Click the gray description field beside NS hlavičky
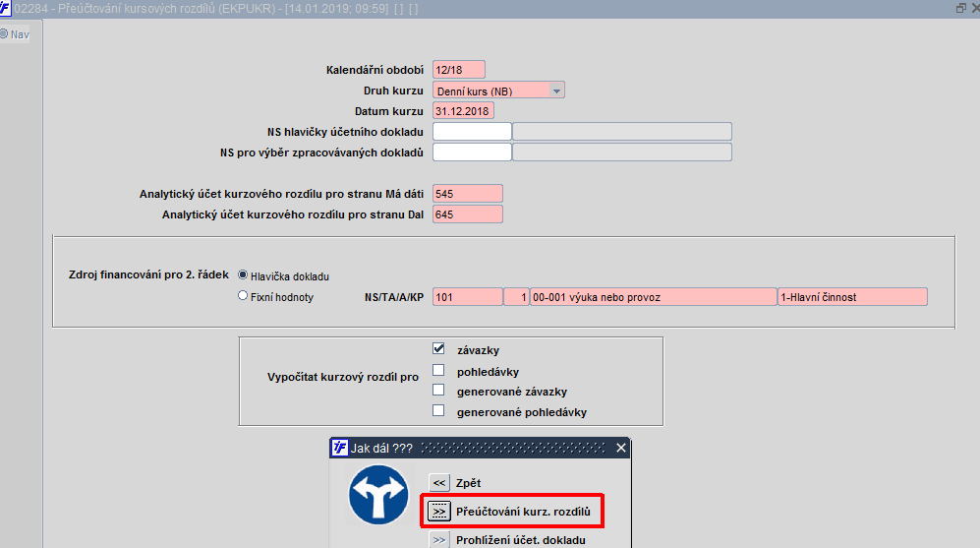Viewport: 980px width, 548px height. [622, 132]
